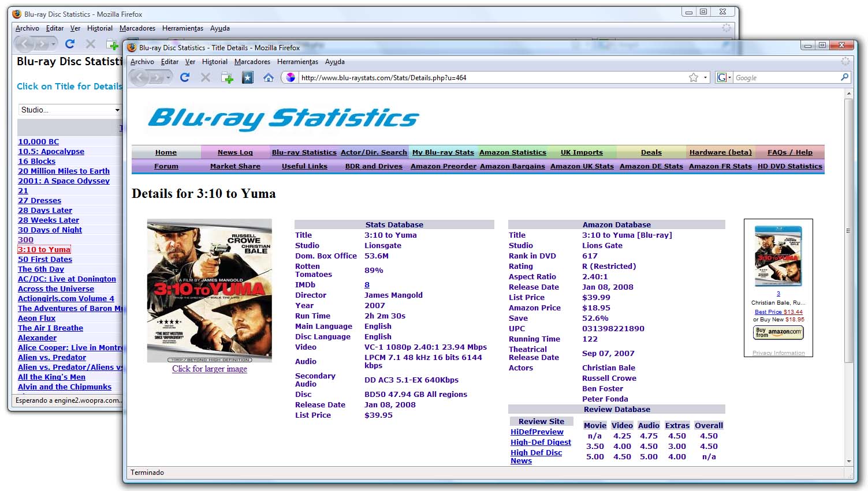The image size is (868, 491).
Task: Click the IMDb rating 8 link
Action: [367, 284]
